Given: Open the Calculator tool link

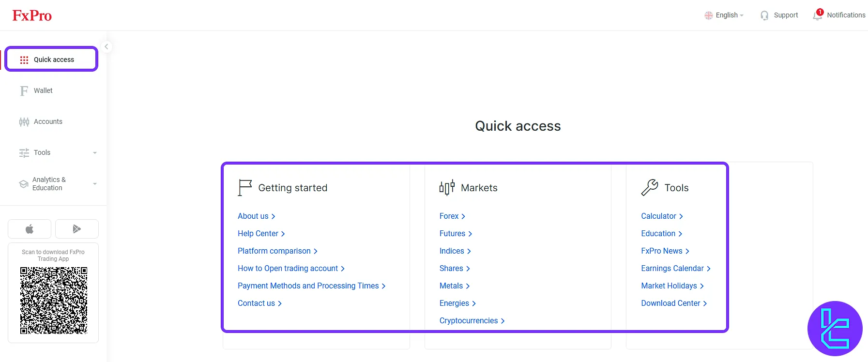Looking at the screenshot, I should click(x=662, y=216).
